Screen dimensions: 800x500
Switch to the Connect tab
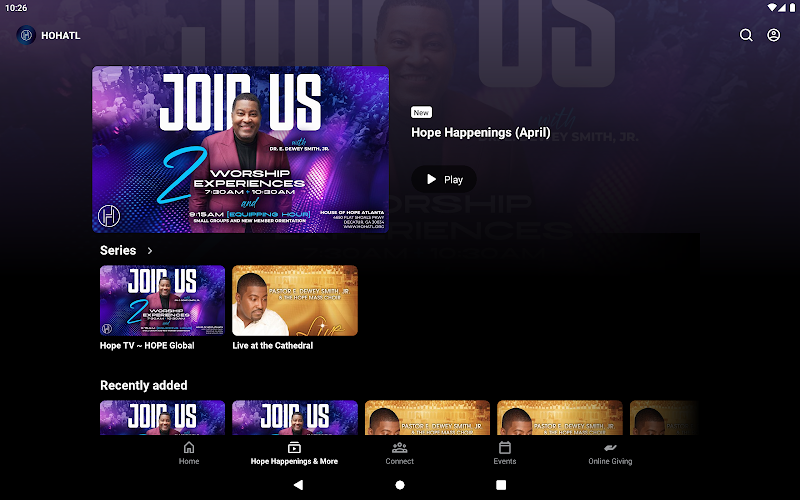click(399, 453)
